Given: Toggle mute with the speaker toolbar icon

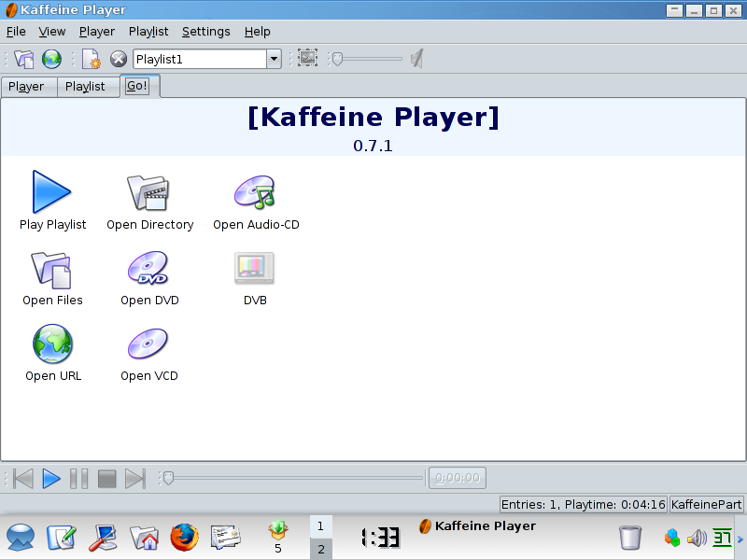Looking at the screenshot, I should pos(417,59).
